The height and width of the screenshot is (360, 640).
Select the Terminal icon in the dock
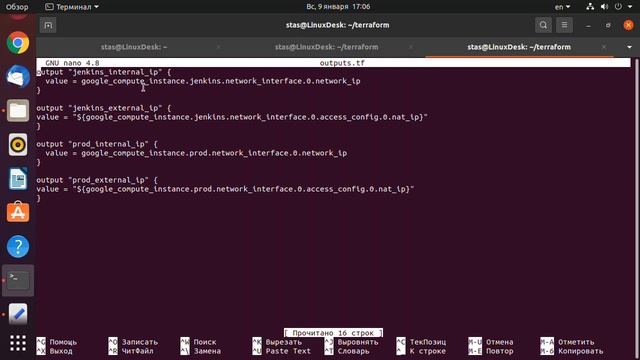18,280
